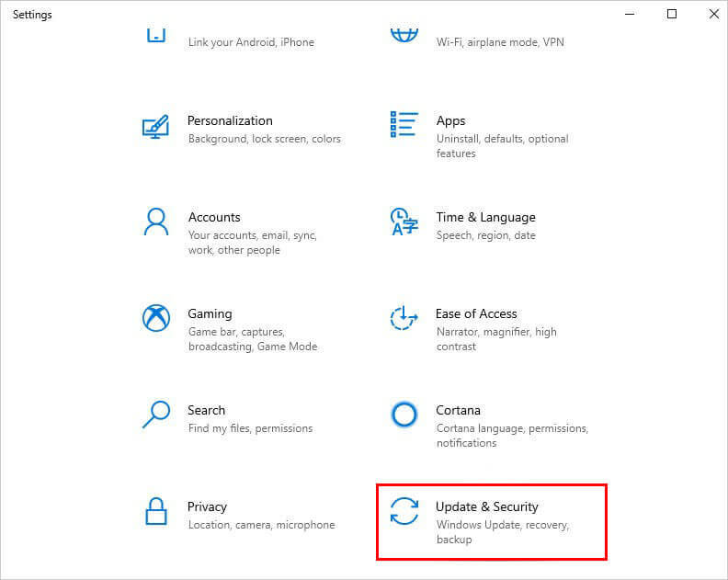Click 'Link your Android, iPhone' description

(251, 42)
